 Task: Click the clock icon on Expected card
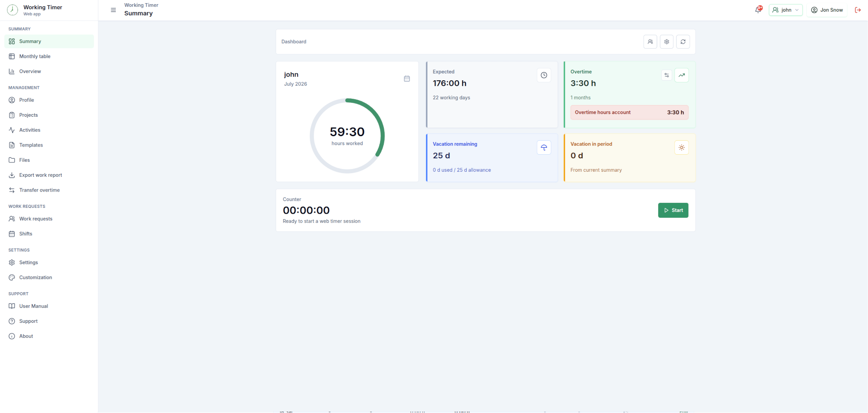tap(544, 75)
